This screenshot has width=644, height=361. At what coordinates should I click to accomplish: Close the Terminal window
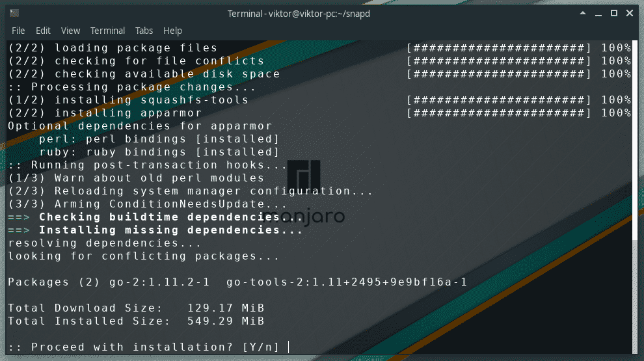pos(630,14)
